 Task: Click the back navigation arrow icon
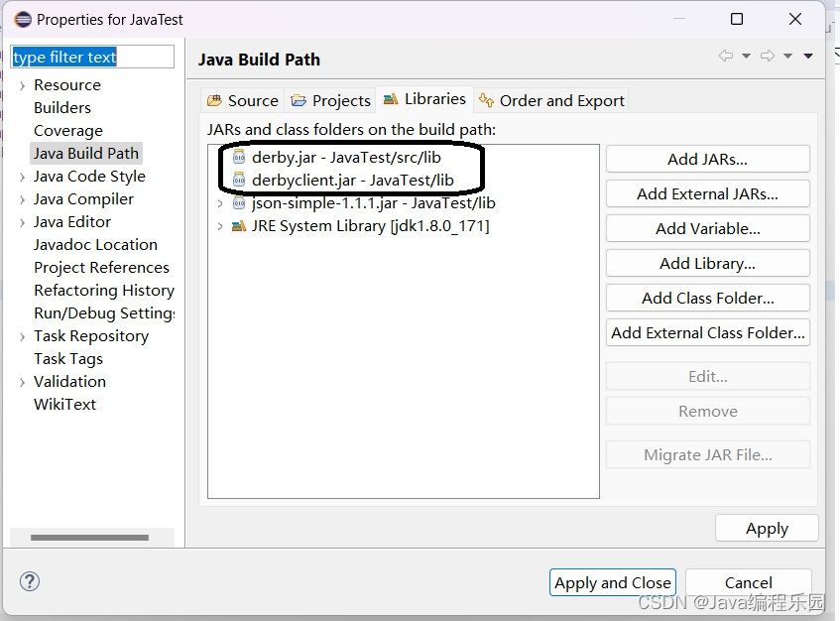pyautogui.click(x=726, y=56)
